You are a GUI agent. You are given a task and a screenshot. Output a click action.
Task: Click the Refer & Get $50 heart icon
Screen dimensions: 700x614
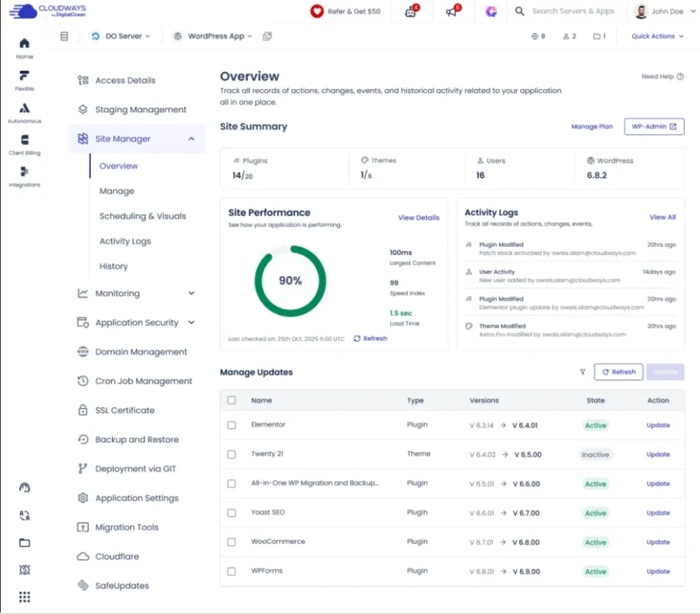point(317,11)
